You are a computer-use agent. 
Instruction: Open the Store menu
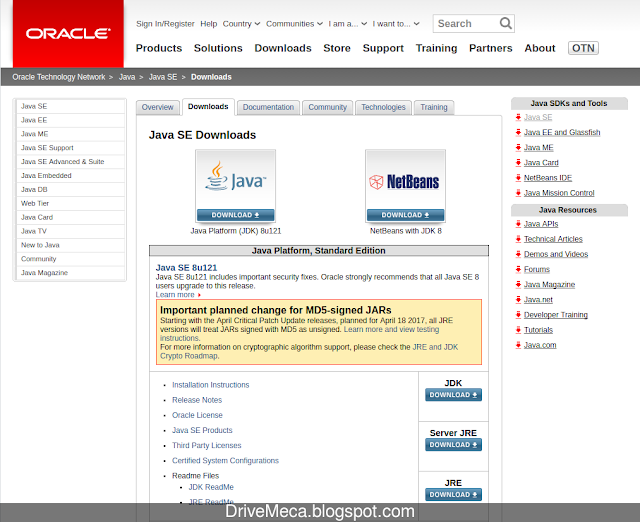(x=337, y=48)
